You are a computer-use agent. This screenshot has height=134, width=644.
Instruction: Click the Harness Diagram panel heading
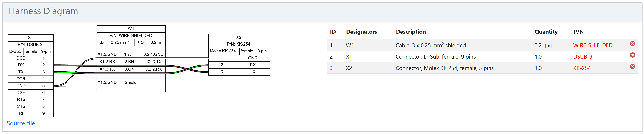(43, 11)
